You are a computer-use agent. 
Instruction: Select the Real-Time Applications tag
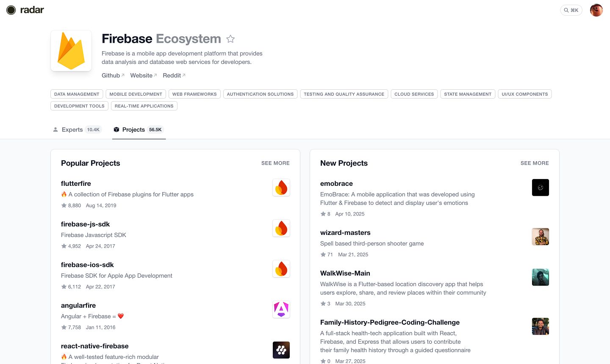pos(144,106)
